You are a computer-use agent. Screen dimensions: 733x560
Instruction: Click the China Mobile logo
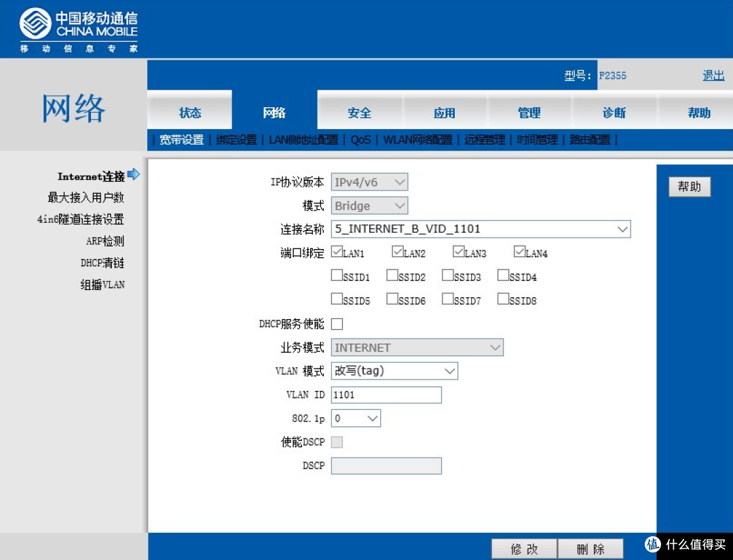click(x=79, y=30)
